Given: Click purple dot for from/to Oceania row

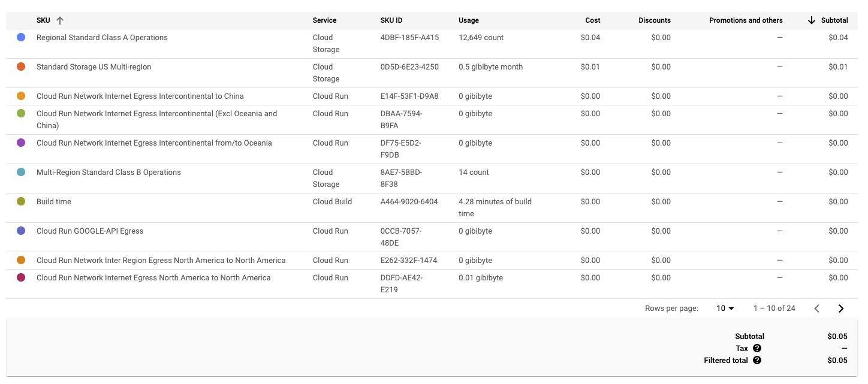Looking at the screenshot, I should [21, 143].
